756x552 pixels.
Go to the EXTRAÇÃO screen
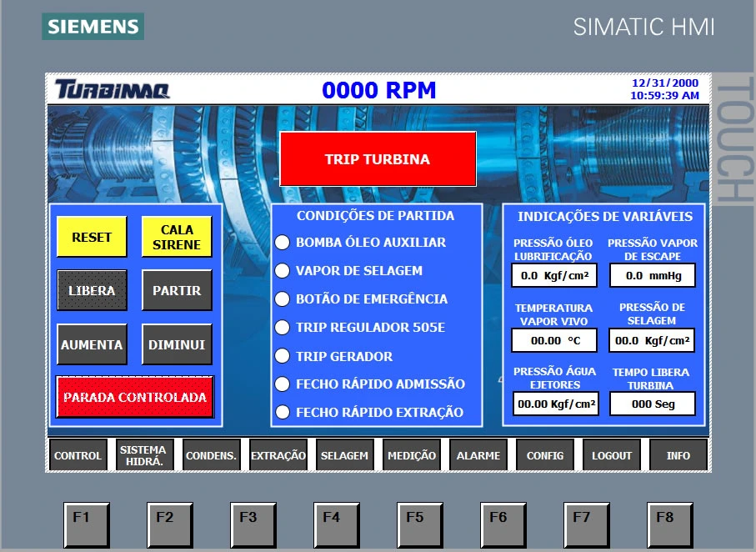[x=278, y=455]
